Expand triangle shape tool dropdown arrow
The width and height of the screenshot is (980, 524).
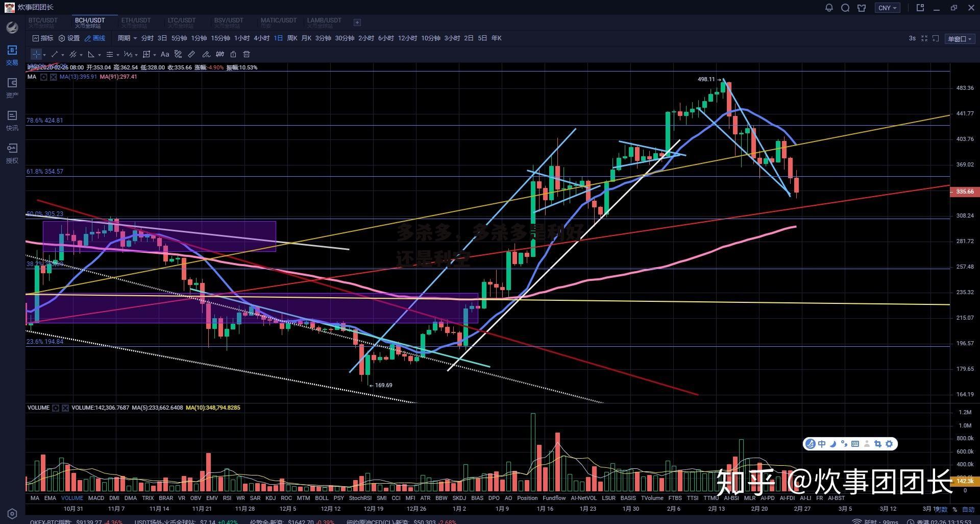coord(100,55)
